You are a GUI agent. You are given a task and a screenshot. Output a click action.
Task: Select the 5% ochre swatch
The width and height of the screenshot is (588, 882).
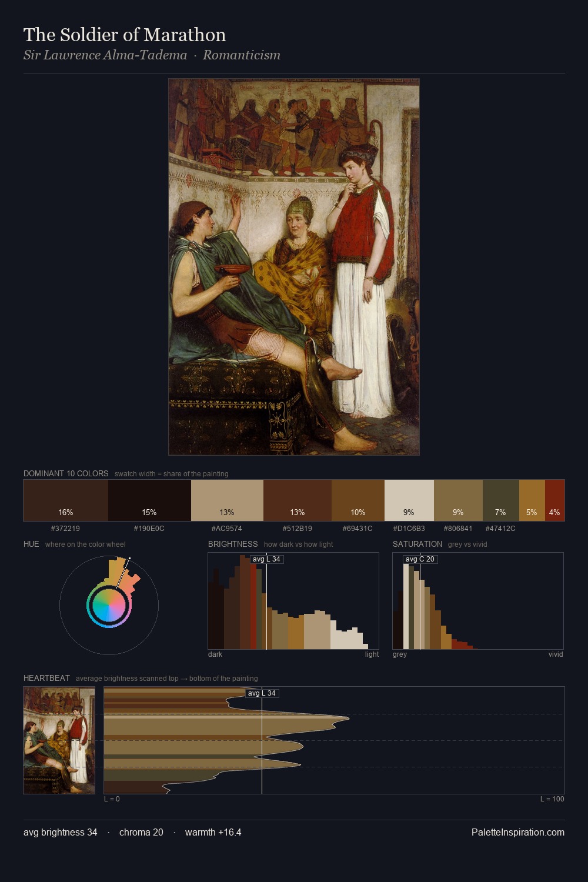coord(532,500)
